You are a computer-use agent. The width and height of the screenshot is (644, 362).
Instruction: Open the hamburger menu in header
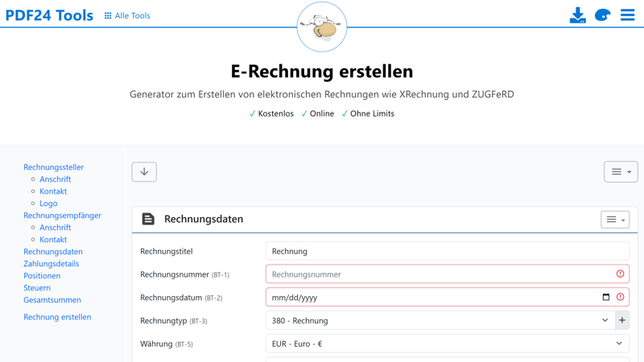pos(627,15)
